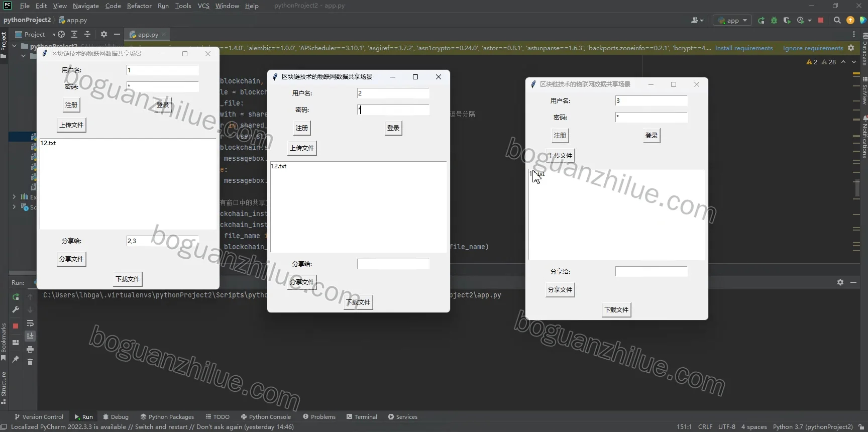Click the print icon in Run panel
868x432 pixels.
coord(30,349)
